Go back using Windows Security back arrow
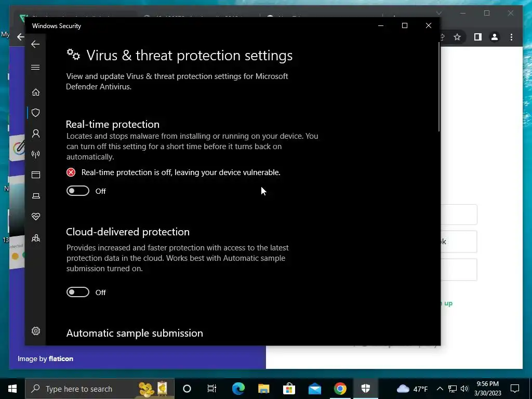Viewport: 532px width, 399px height. tap(35, 44)
